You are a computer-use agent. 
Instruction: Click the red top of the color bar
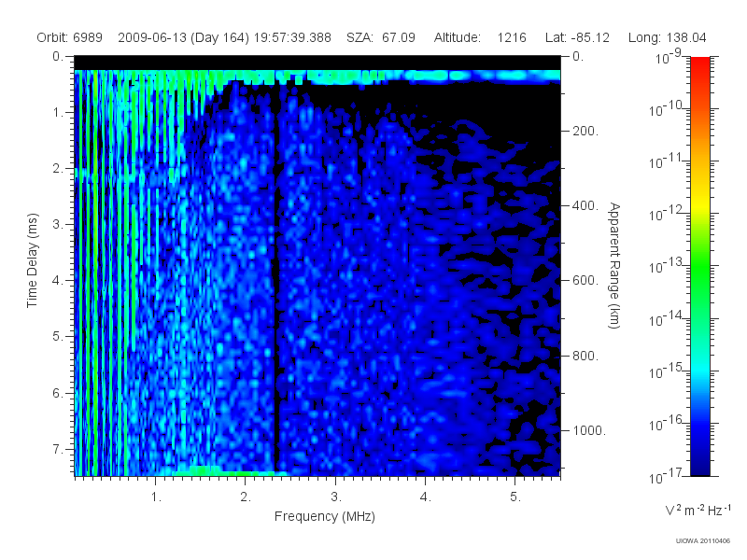[x=699, y=64]
